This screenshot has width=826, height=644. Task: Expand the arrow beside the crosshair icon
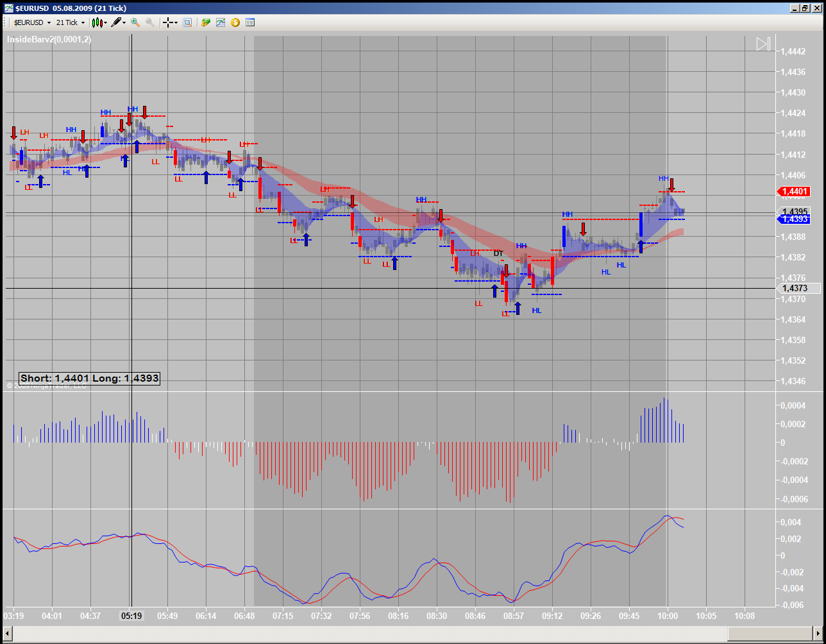click(176, 22)
